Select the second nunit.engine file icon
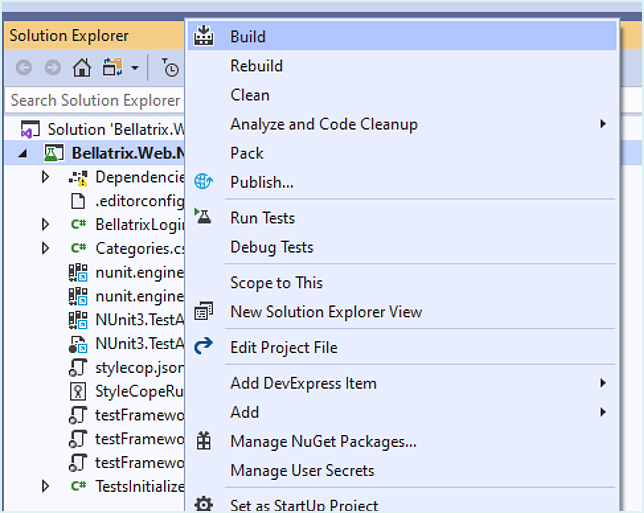 78,296
